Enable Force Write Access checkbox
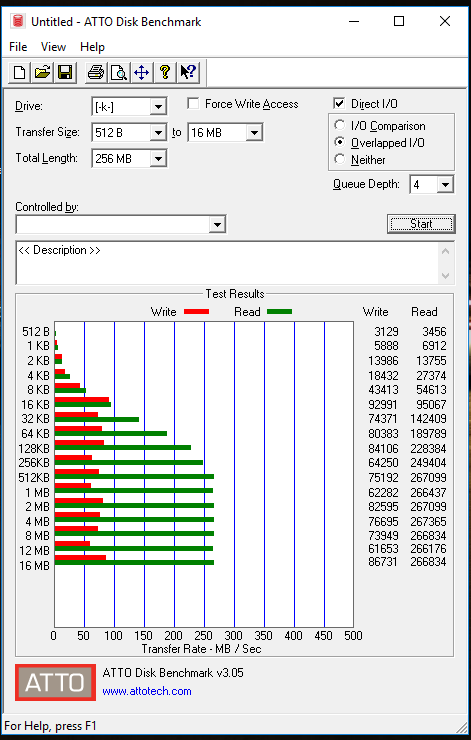This screenshot has height=740, width=471. tap(193, 103)
